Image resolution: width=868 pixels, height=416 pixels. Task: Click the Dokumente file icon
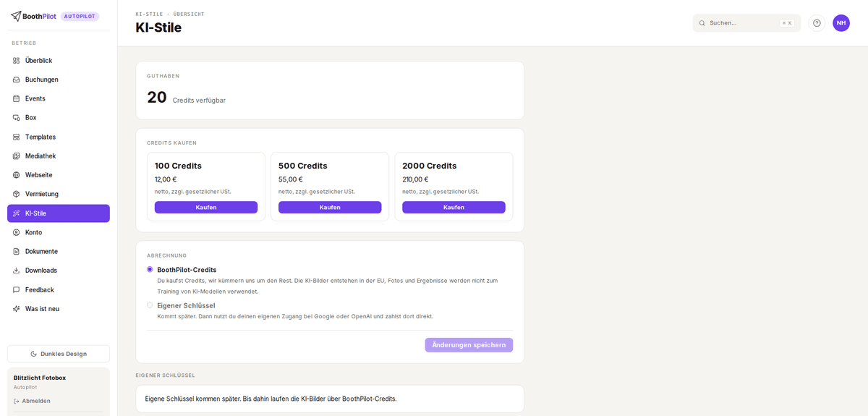coord(17,251)
